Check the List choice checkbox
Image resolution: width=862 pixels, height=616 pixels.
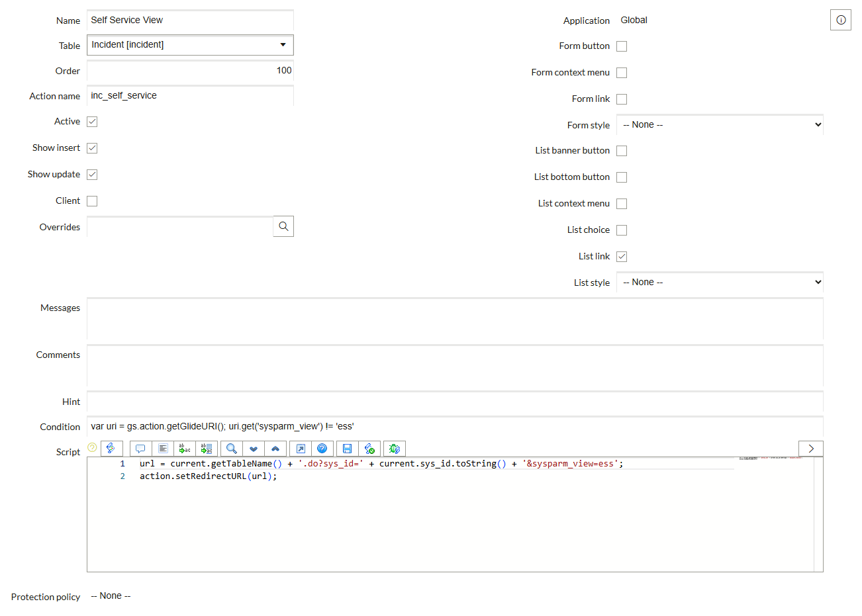pyautogui.click(x=622, y=230)
